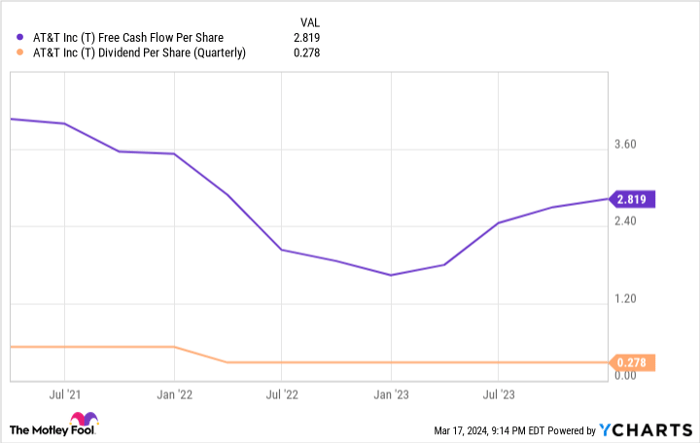The image size is (700, 443).
Task: Click the Jul '23 x-axis label
Action: click(x=499, y=394)
